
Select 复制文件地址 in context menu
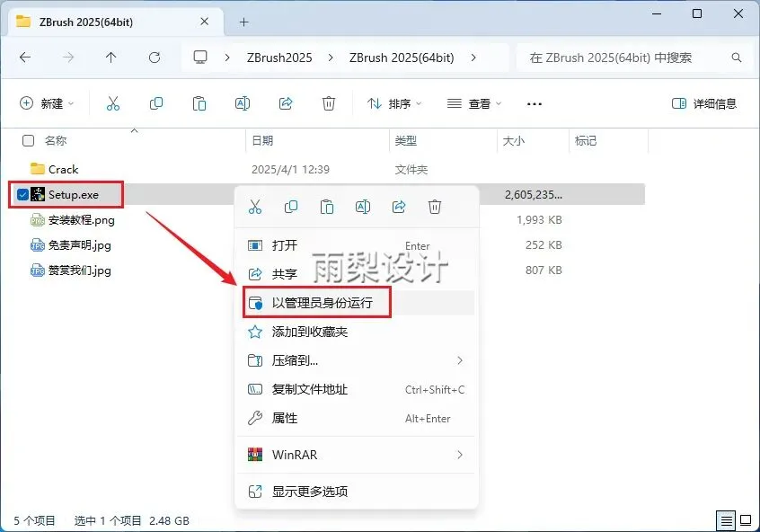click(357, 389)
